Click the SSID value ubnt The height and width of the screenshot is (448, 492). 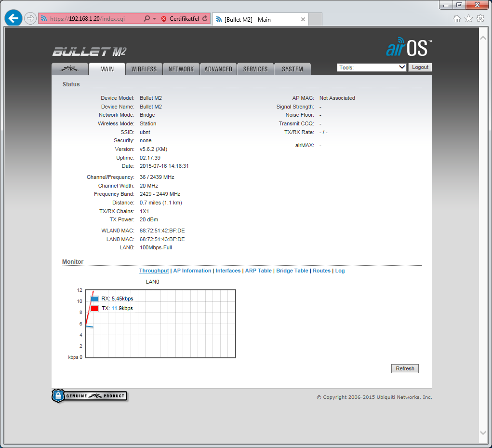click(x=145, y=132)
